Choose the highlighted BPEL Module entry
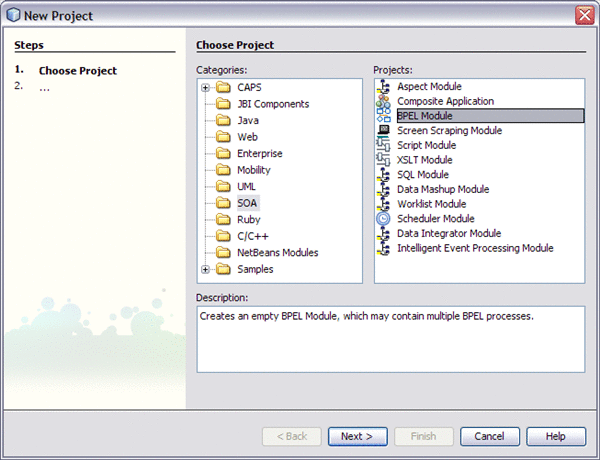This screenshot has width=600, height=460. [491, 116]
